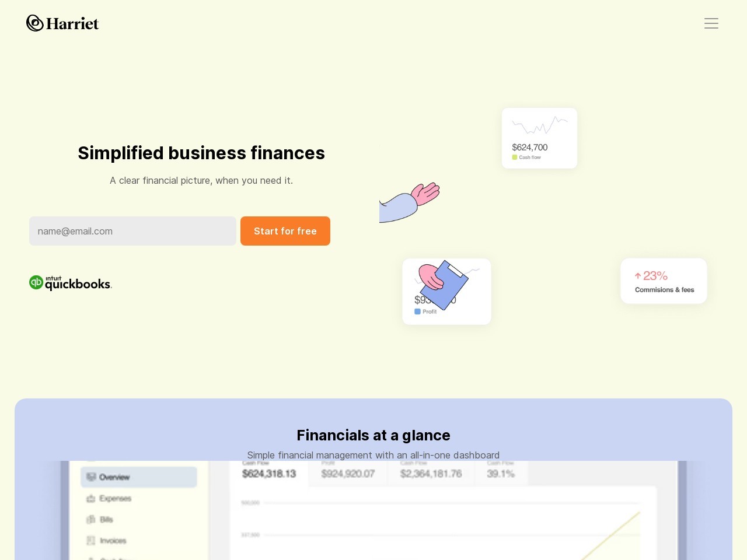747x560 pixels.
Task: Open the Commissions & fees card
Action: point(664,281)
